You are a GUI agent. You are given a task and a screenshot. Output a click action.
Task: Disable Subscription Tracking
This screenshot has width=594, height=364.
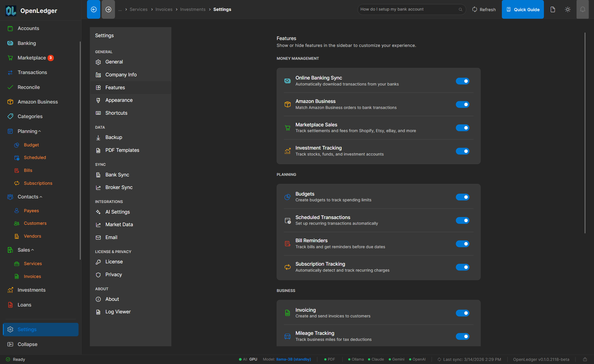point(462,267)
